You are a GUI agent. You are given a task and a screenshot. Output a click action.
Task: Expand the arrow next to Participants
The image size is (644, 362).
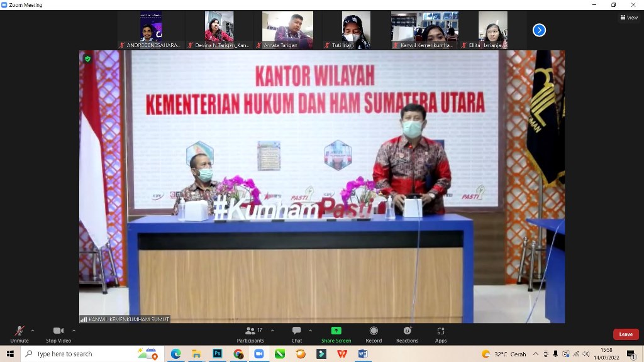point(271,331)
